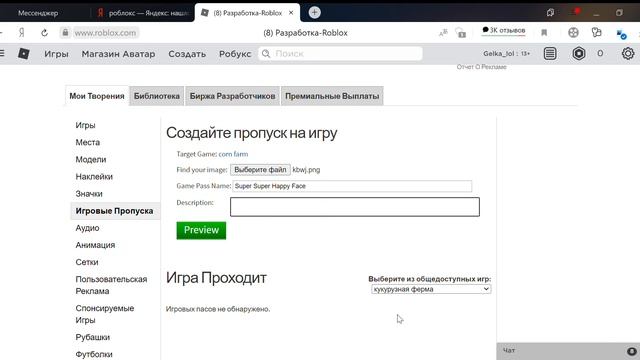
Task: Switch to the Мессенджер tab
Action: [x=38, y=13]
